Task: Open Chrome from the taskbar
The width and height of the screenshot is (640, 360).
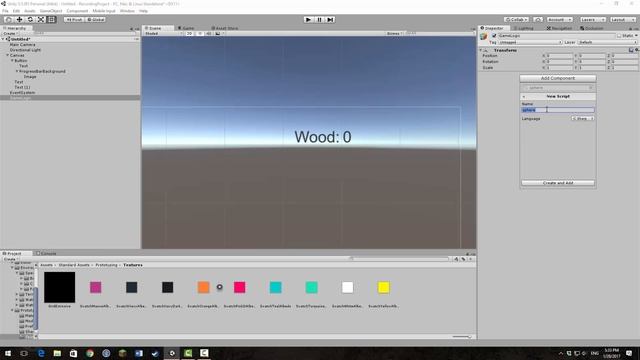Action: point(90,353)
